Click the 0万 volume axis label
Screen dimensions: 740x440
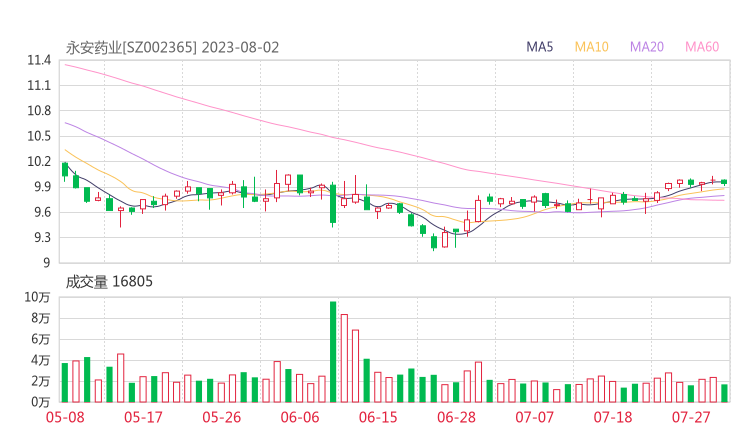tap(41, 402)
